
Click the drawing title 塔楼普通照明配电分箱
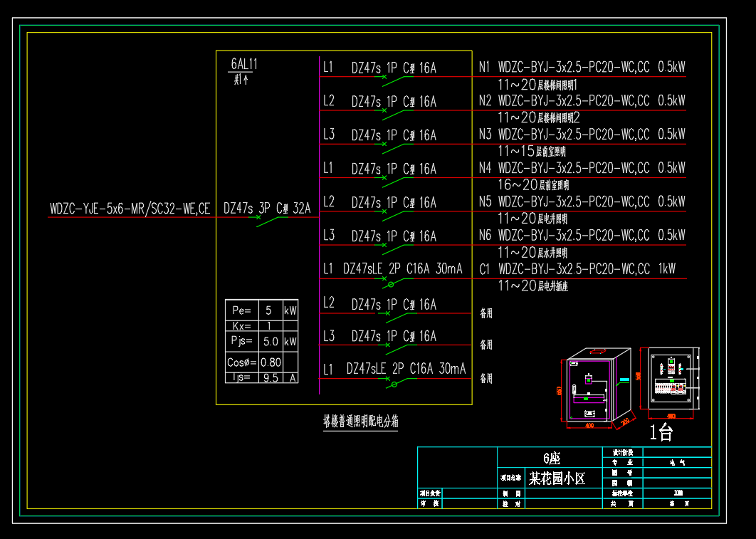tap(361, 421)
